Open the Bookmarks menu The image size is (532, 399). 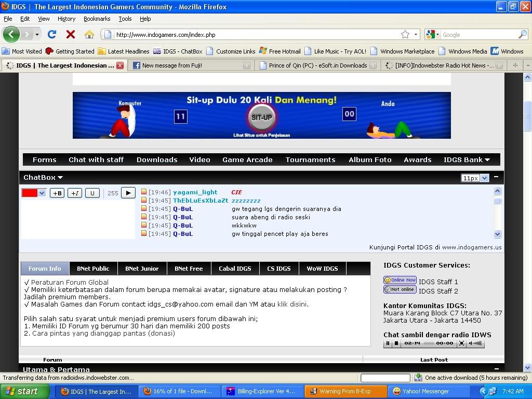point(97,19)
